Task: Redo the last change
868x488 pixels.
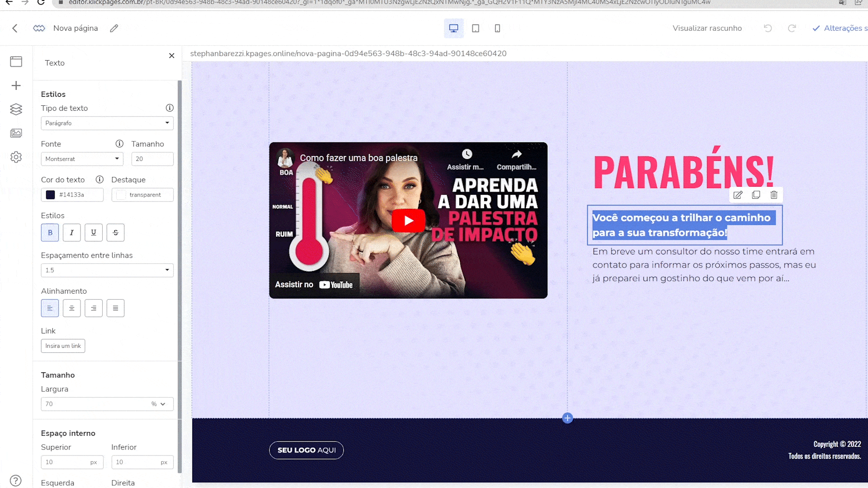Action: tap(792, 28)
